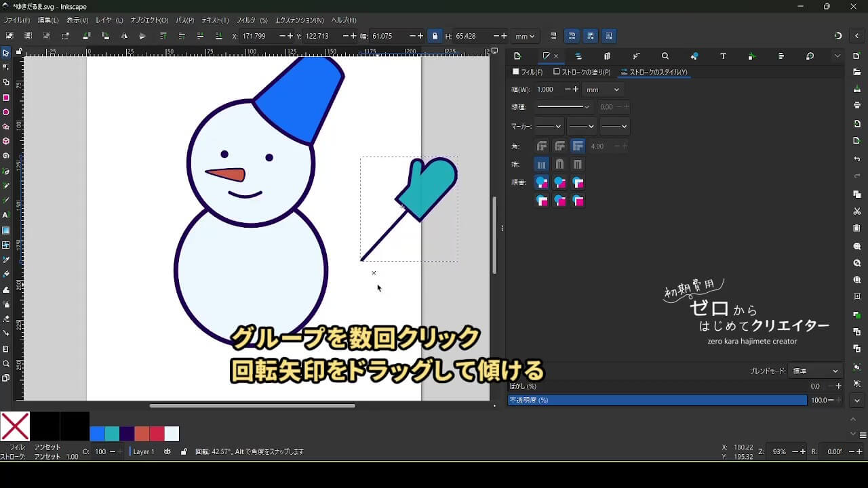Open the Layers and Objects panel tab
The height and width of the screenshot is (488, 868).
[x=578, y=56]
